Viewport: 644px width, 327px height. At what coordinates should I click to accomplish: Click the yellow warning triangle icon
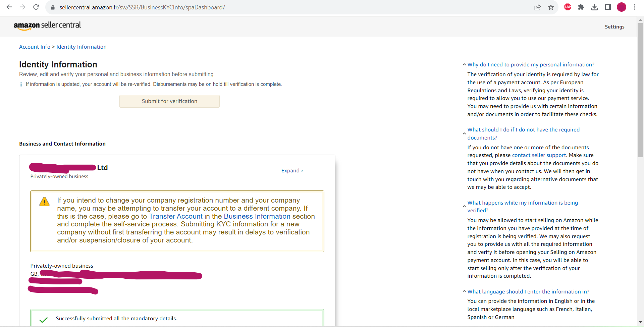[x=44, y=202]
